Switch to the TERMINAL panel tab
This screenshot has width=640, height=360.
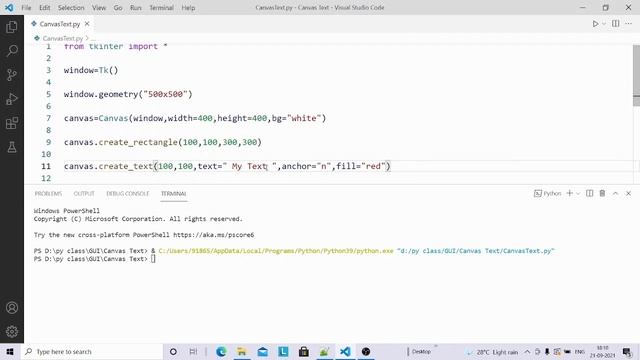pos(173,193)
